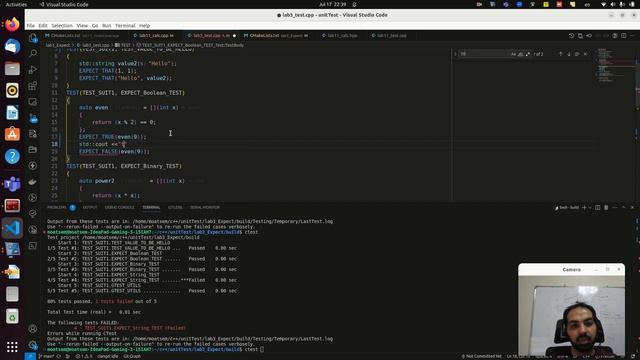Go to next find match arrow

point(569,54)
